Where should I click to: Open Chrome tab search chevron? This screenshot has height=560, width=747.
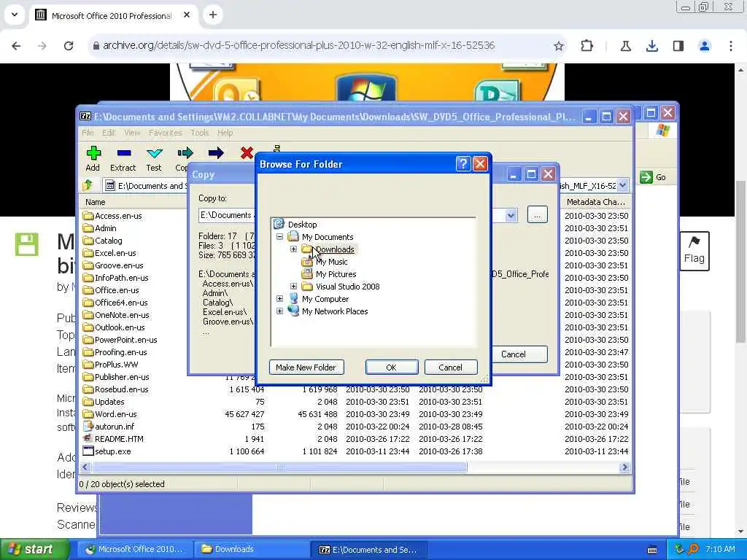(x=15, y=15)
